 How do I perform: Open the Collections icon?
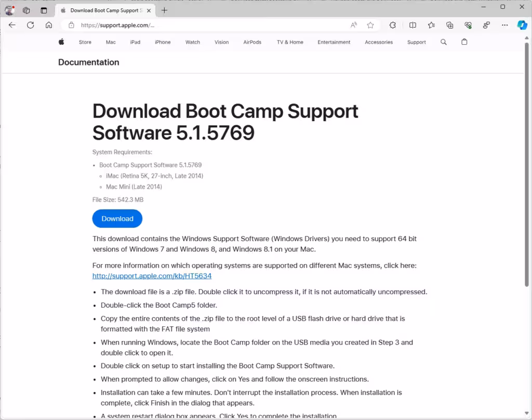pyautogui.click(x=449, y=25)
